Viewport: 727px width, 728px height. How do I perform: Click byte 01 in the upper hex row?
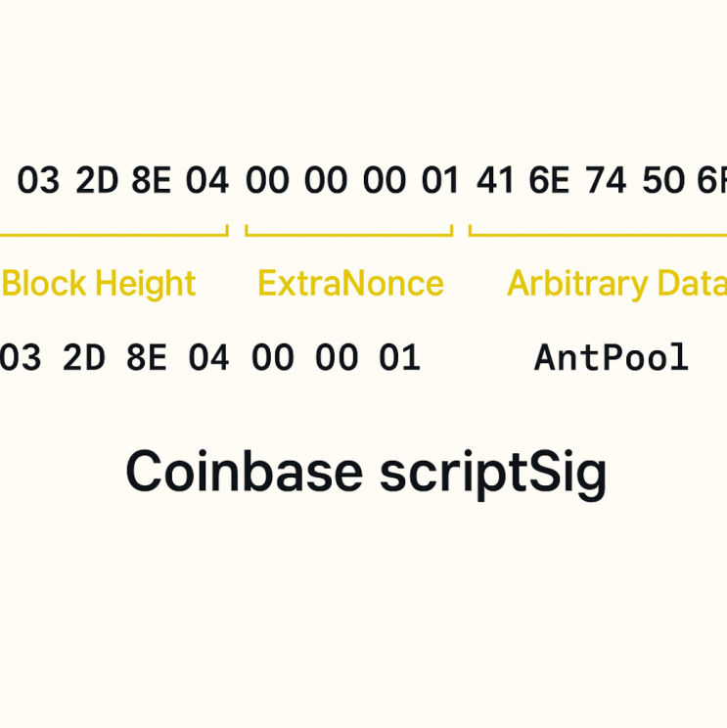440,180
